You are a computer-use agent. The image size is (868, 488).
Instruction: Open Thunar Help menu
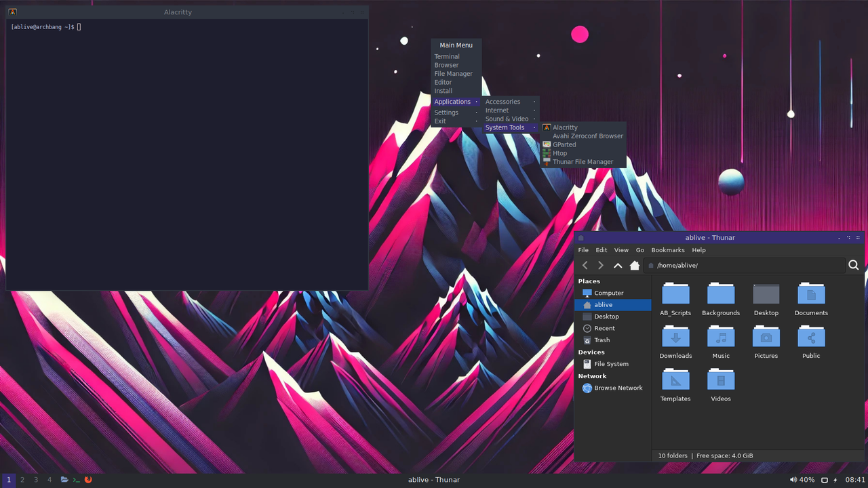tap(698, 250)
